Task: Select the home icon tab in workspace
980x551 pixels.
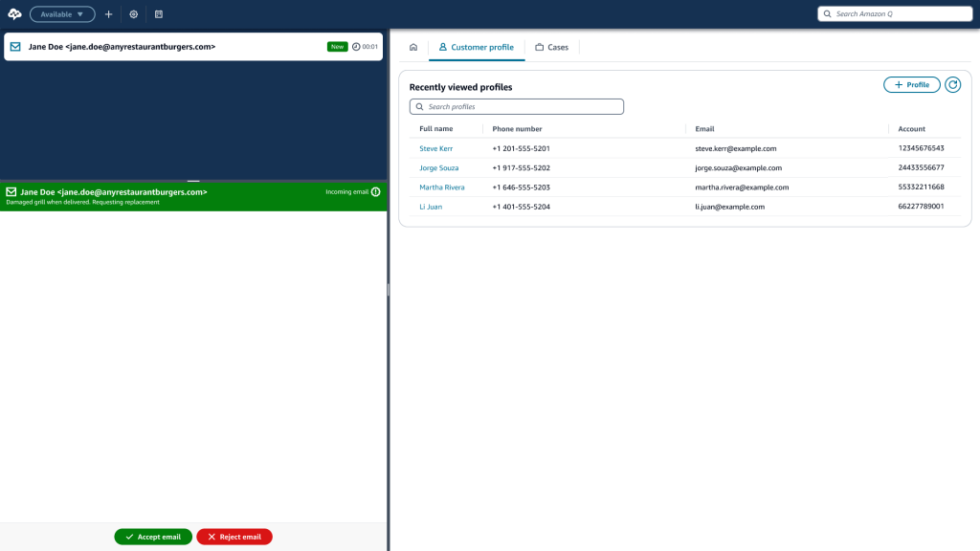Action: 412,46
